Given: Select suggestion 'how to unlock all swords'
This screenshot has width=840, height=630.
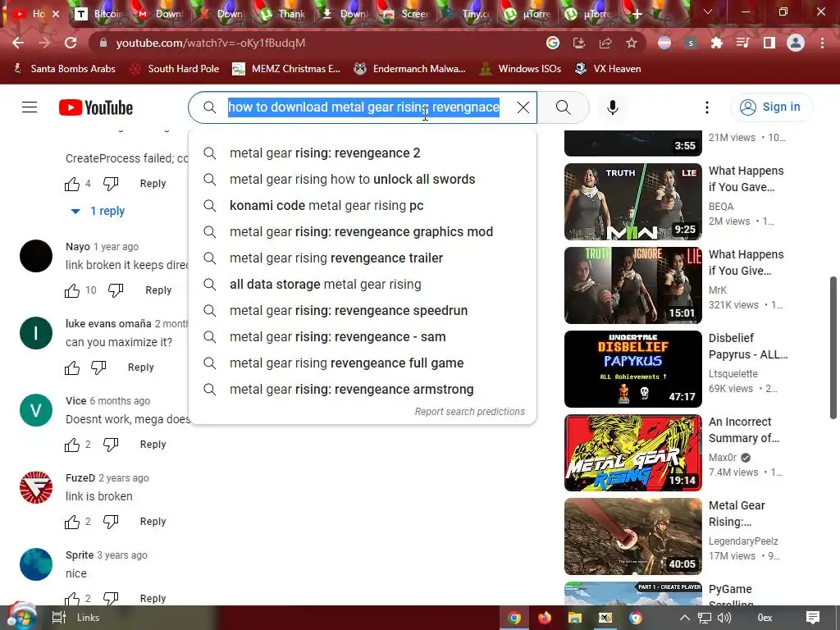Looking at the screenshot, I should [363, 180].
